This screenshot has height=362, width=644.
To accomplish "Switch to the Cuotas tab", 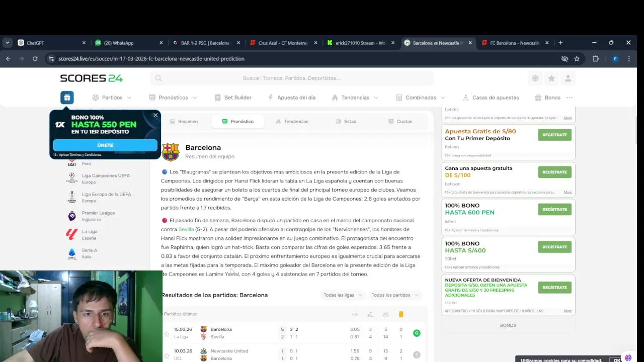I will point(400,121).
